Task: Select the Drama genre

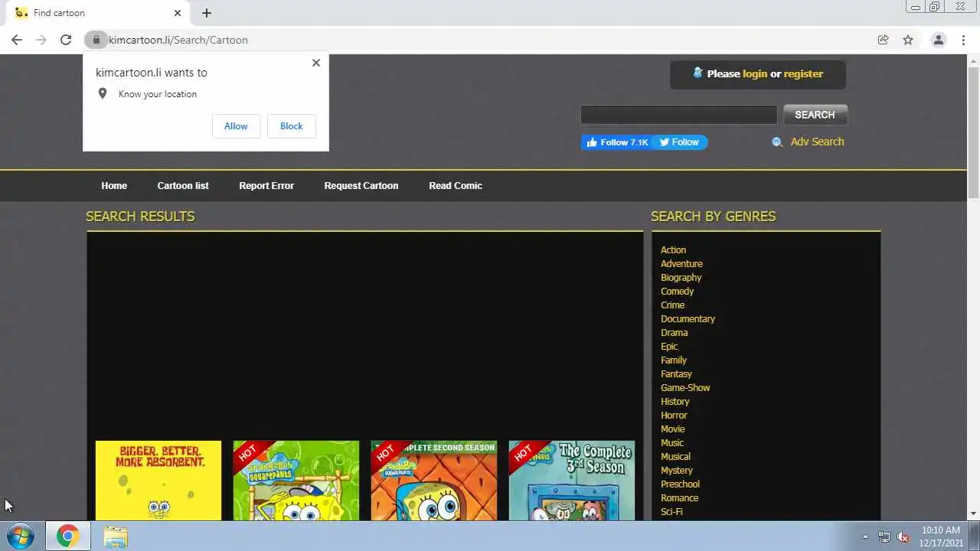Action: click(x=674, y=333)
